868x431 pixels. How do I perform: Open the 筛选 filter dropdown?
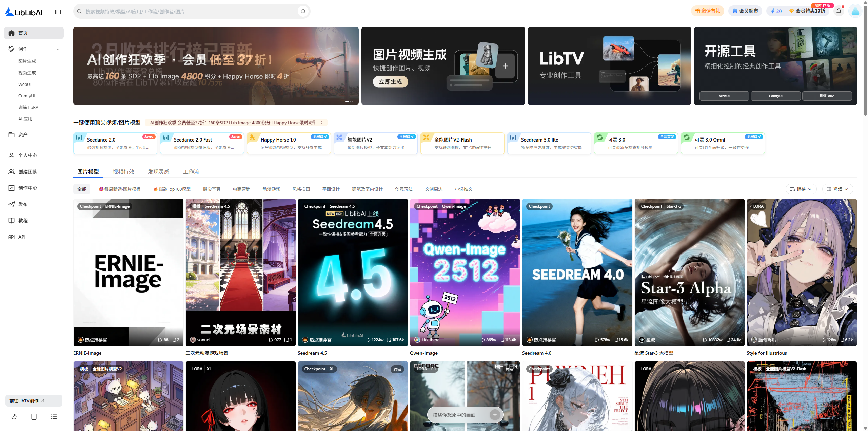pyautogui.click(x=837, y=189)
